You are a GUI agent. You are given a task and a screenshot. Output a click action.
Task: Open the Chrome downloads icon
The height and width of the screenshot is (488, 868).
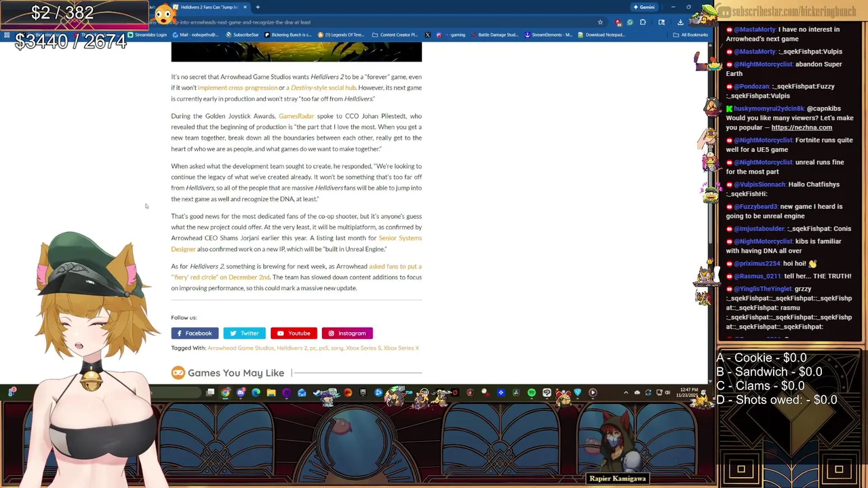point(680,22)
